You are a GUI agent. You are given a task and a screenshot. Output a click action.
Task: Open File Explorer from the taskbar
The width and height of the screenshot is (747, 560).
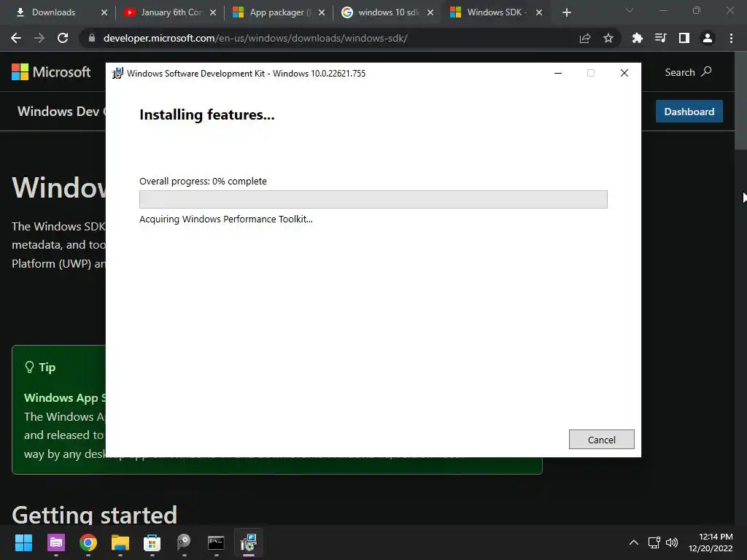click(120, 542)
